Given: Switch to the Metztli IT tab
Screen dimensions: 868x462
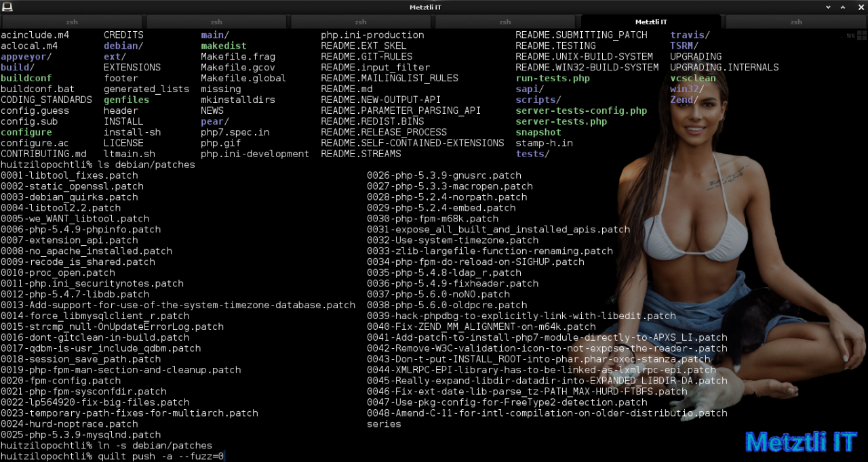Looking at the screenshot, I should pyautogui.click(x=651, y=22).
